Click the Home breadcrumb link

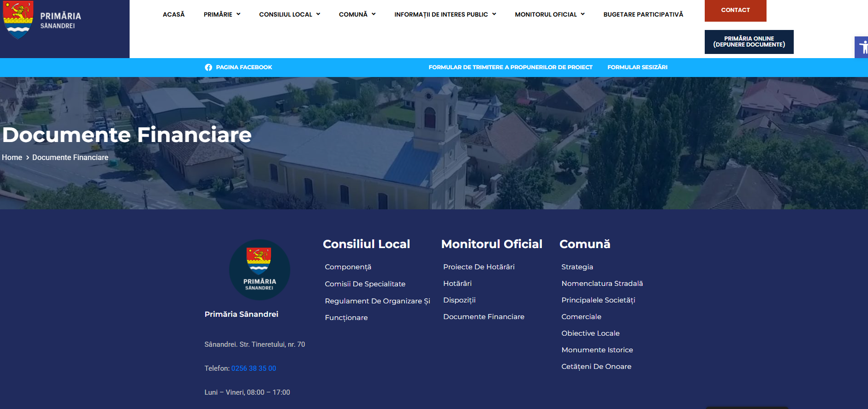[12, 157]
